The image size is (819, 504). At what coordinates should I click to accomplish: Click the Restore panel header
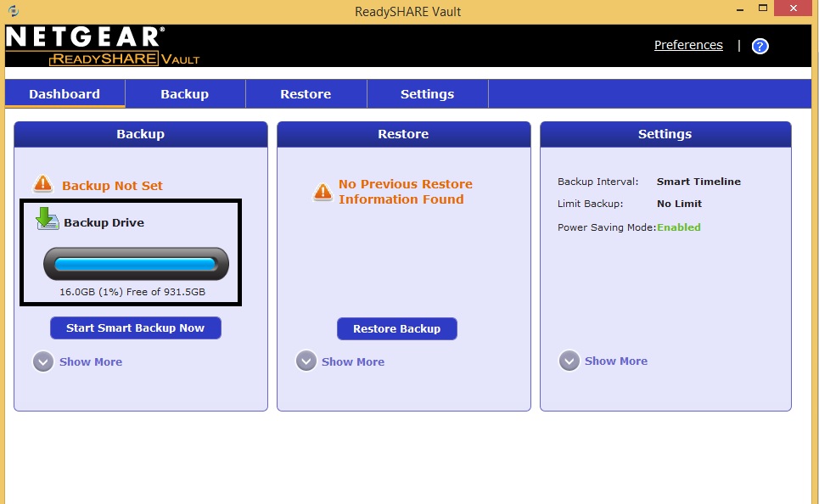click(404, 134)
